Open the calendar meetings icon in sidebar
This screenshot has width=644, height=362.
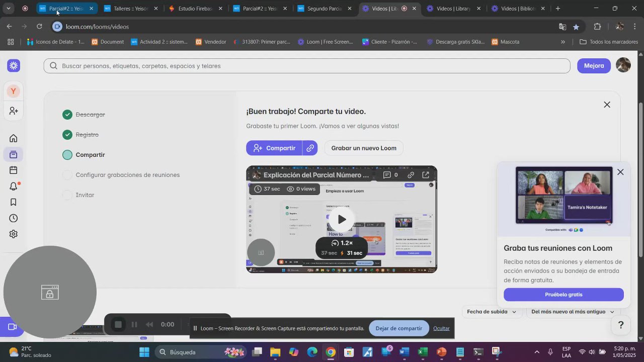(x=14, y=170)
